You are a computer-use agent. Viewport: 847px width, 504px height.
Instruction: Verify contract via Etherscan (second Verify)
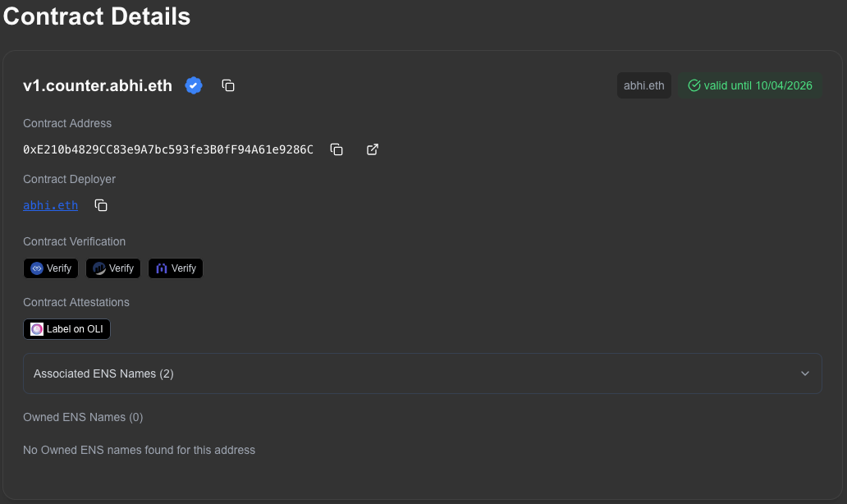[x=113, y=268]
